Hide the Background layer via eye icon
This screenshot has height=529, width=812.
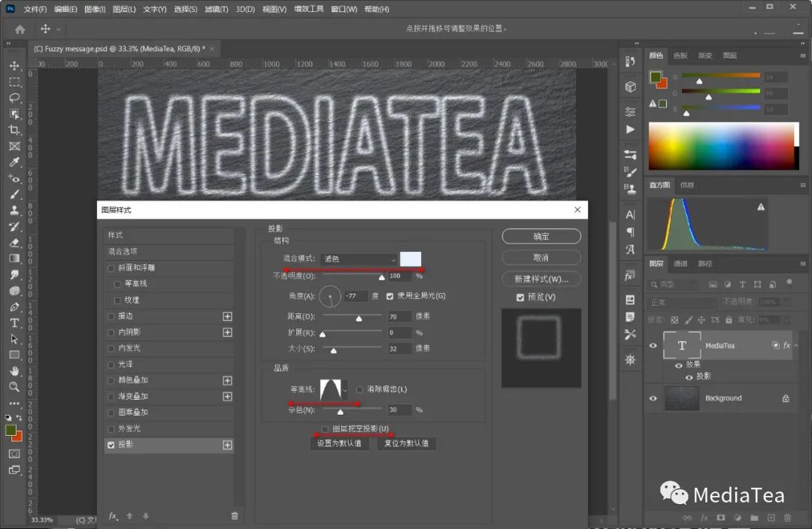point(653,398)
